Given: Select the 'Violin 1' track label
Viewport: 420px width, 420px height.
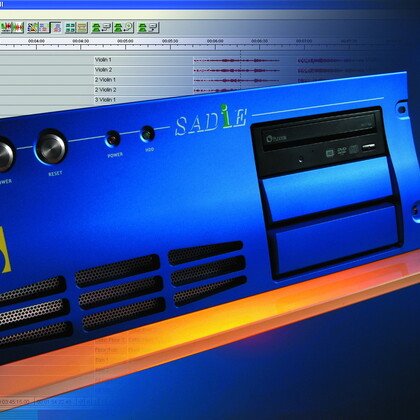Looking at the screenshot, I should 103,60.
